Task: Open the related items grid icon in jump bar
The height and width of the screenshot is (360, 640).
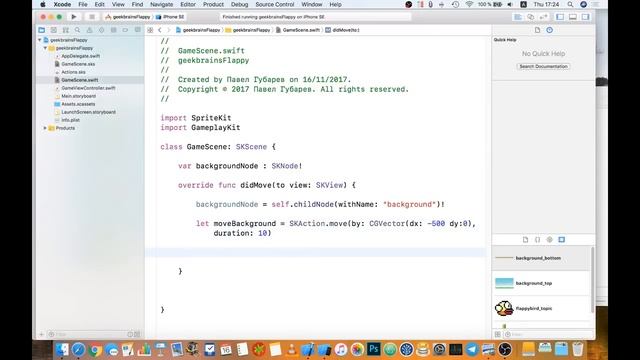Action: point(150,30)
